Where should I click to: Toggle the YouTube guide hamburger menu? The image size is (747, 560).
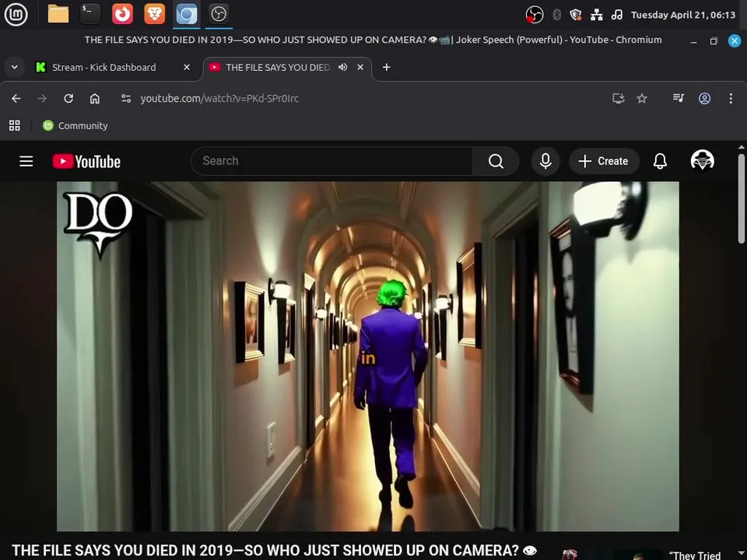[26, 161]
